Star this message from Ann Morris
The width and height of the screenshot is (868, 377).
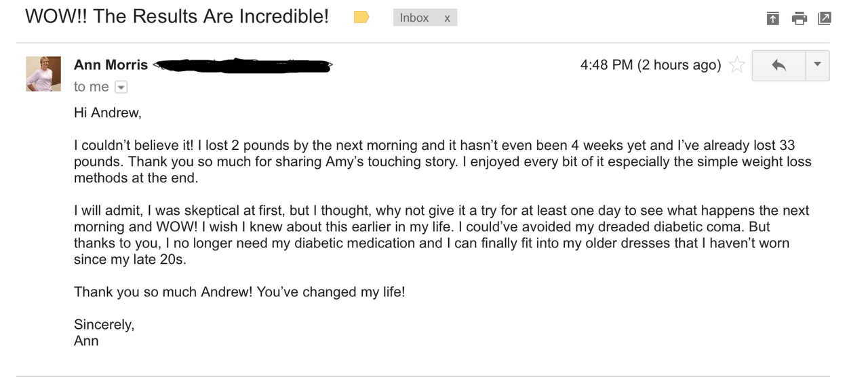[736, 65]
